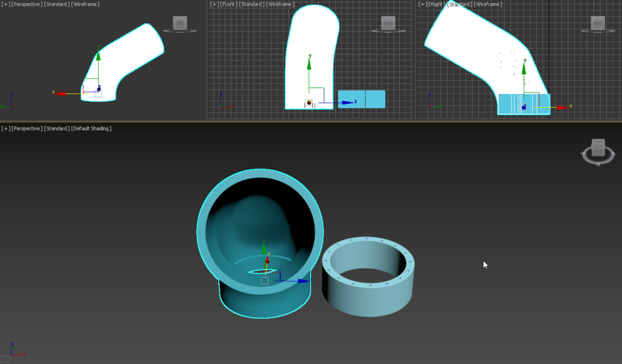622x364 pixels.
Task: Click the ViewCube in the Front viewport
Action: coord(388,23)
